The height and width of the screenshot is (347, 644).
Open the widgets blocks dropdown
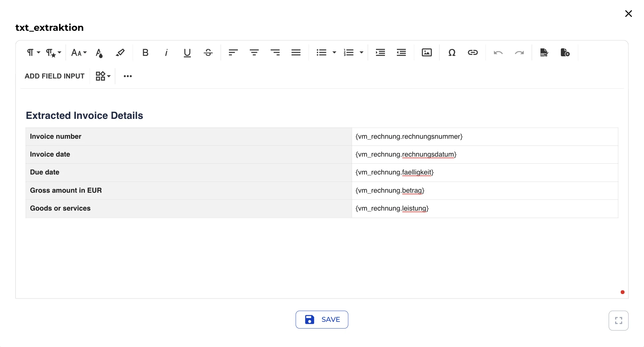point(103,76)
